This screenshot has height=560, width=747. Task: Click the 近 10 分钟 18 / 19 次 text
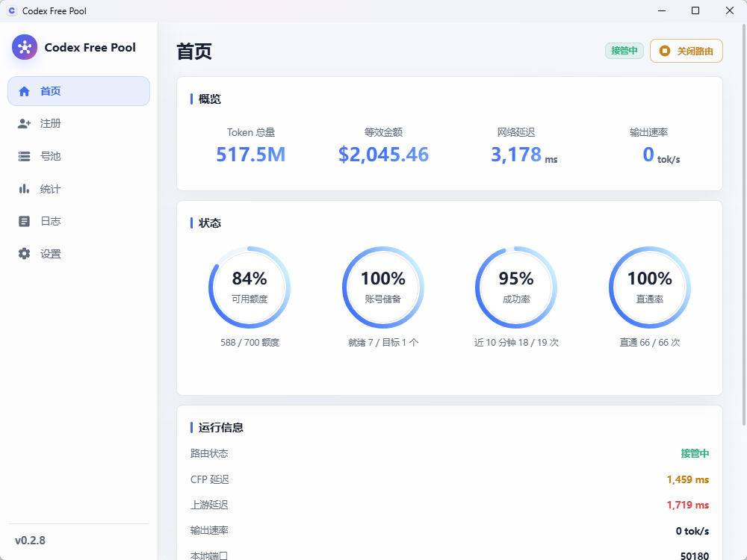click(516, 343)
